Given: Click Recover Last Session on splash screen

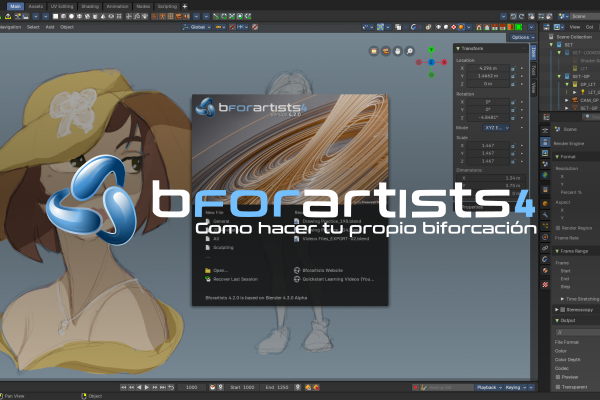Looking at the screenshot, I should [232, 279].
